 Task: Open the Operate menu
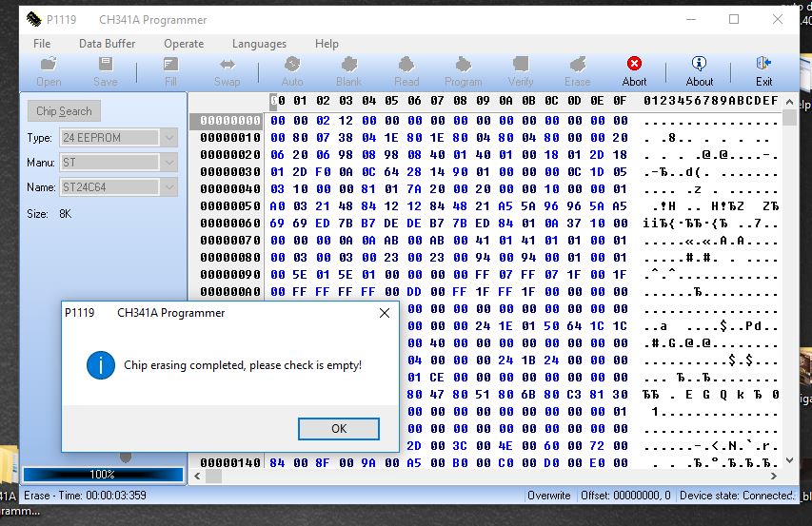coord(184,44)
